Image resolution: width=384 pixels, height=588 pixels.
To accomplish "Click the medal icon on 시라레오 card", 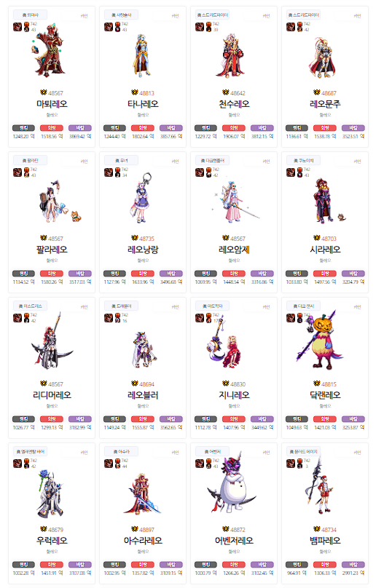I will (299, 172).
